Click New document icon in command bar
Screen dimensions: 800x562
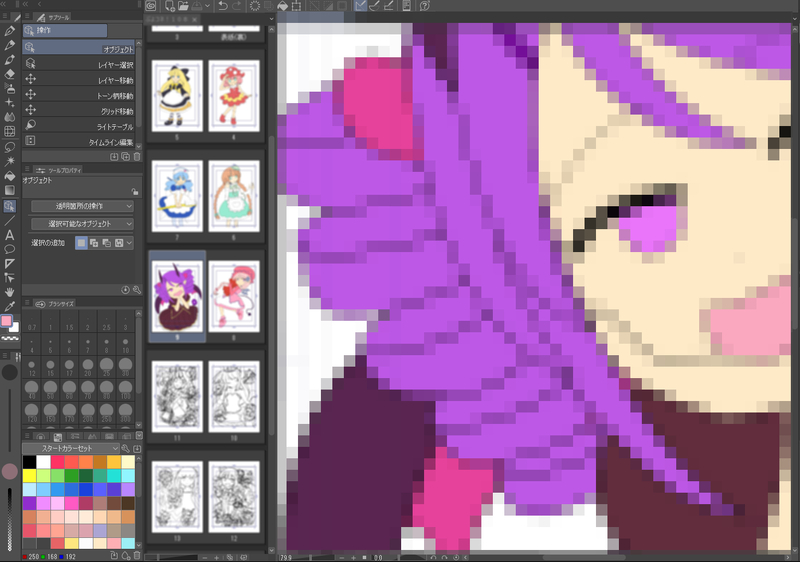(169, 6)
